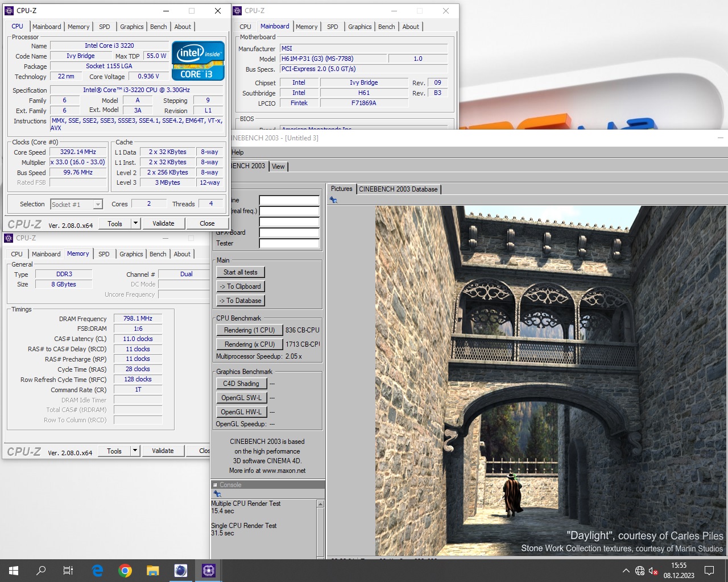728x582 pixels.
Task: Run the OpenGL HW-L test
Action: point(241,412)
